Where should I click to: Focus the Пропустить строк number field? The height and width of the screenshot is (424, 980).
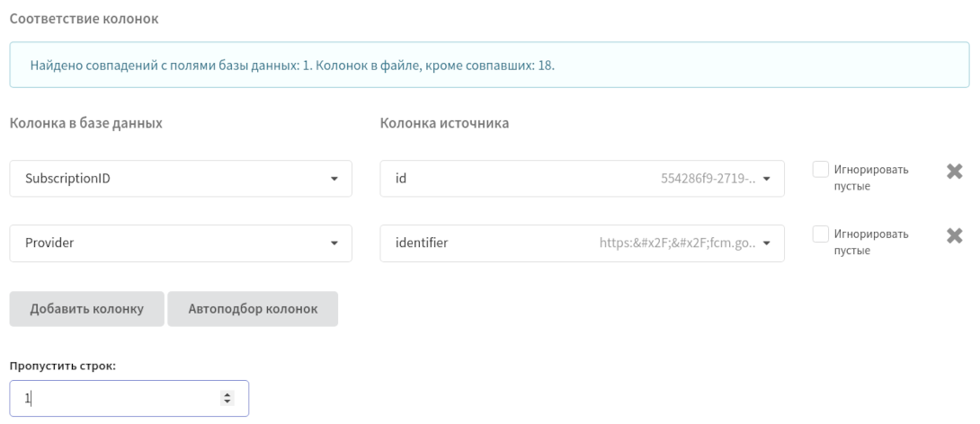[129, 398]
